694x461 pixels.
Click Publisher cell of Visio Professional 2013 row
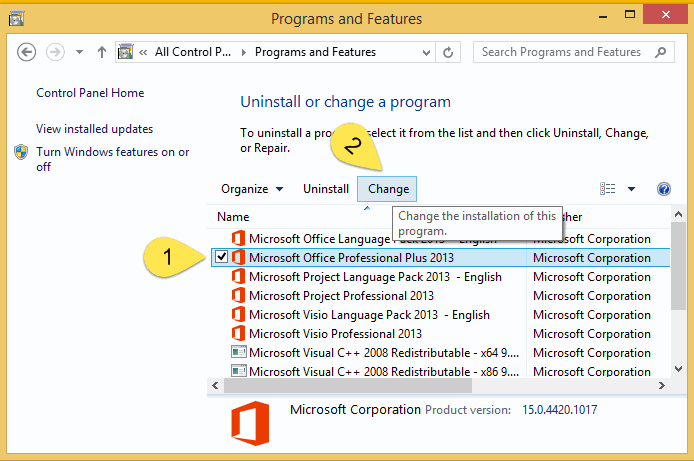click(x=592, y=334)
